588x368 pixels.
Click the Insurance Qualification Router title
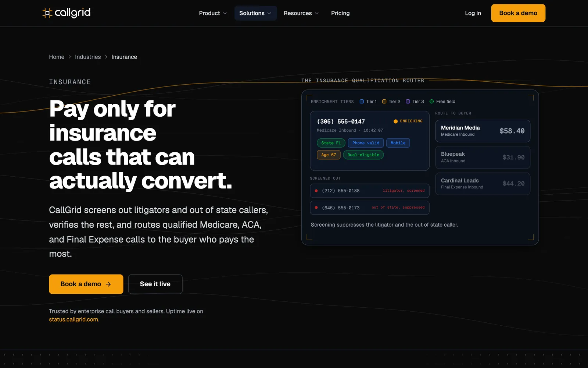click(363, 81)
